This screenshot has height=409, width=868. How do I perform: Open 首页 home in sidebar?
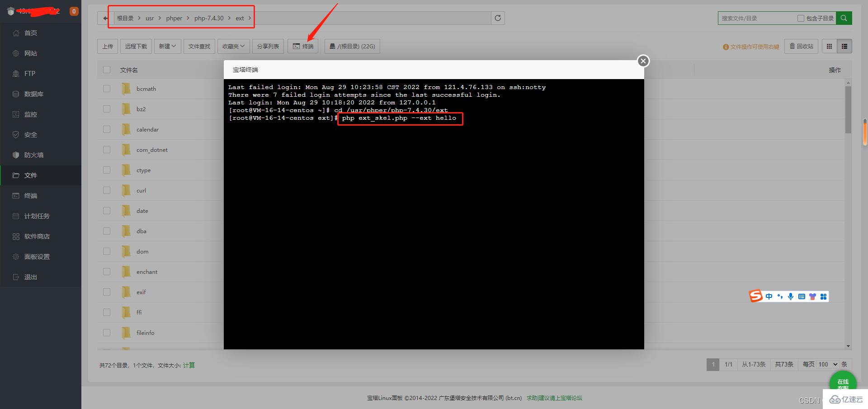[x=31, y=33]
